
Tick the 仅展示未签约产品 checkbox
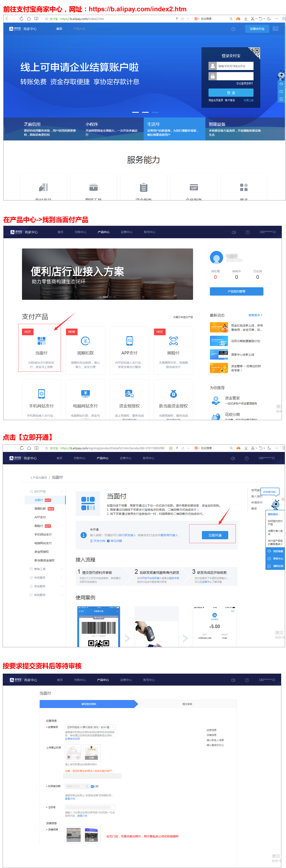click(x=170, y=317)
